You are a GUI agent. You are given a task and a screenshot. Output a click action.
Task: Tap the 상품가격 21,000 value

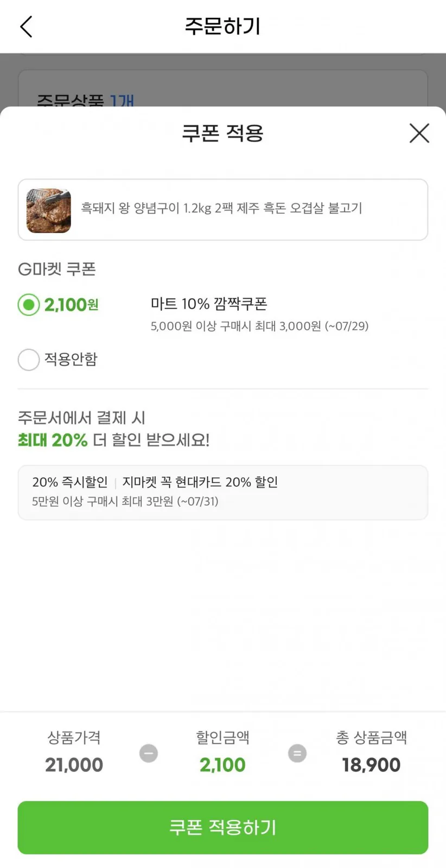(74, 765)
